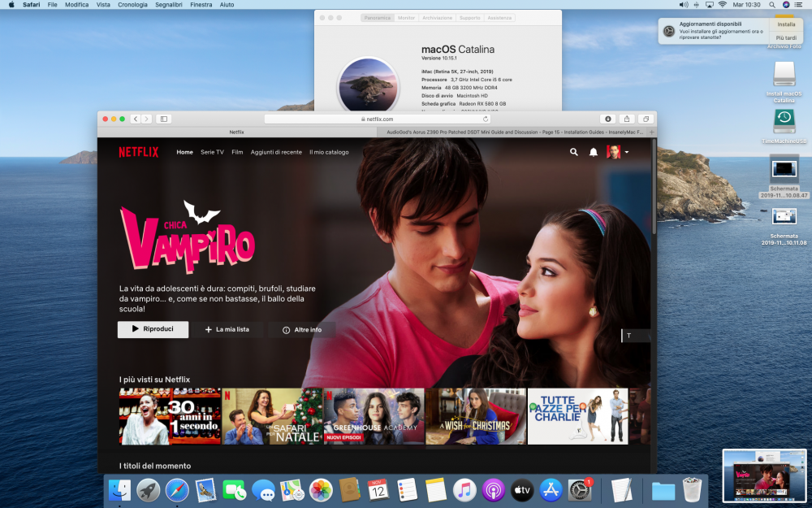Open Spotlight search in menu bar

coord(772,5)
